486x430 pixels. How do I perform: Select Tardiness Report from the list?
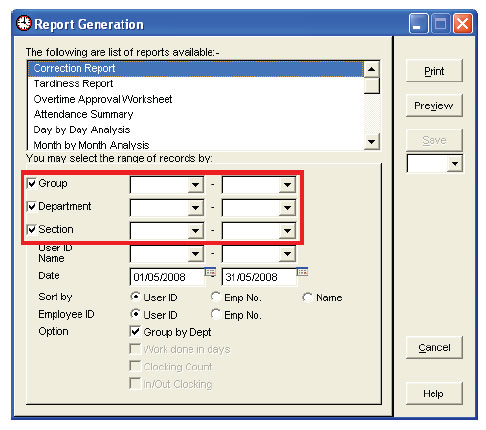click(73, 84)
